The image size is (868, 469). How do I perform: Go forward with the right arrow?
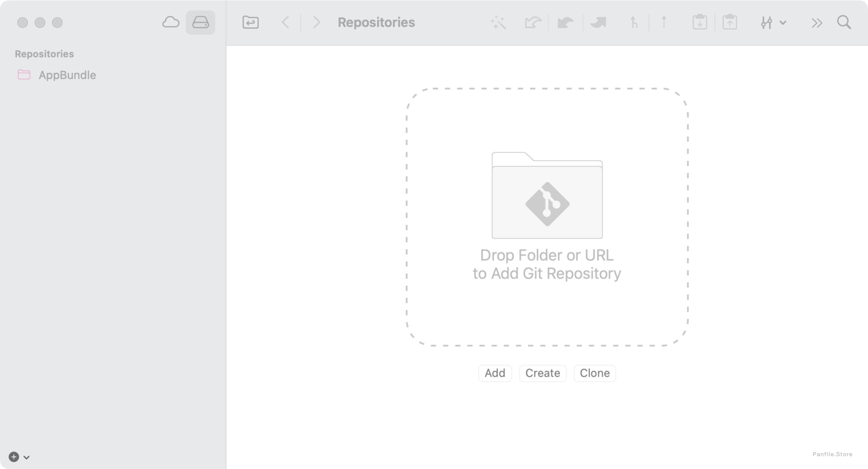pos(316,23)
